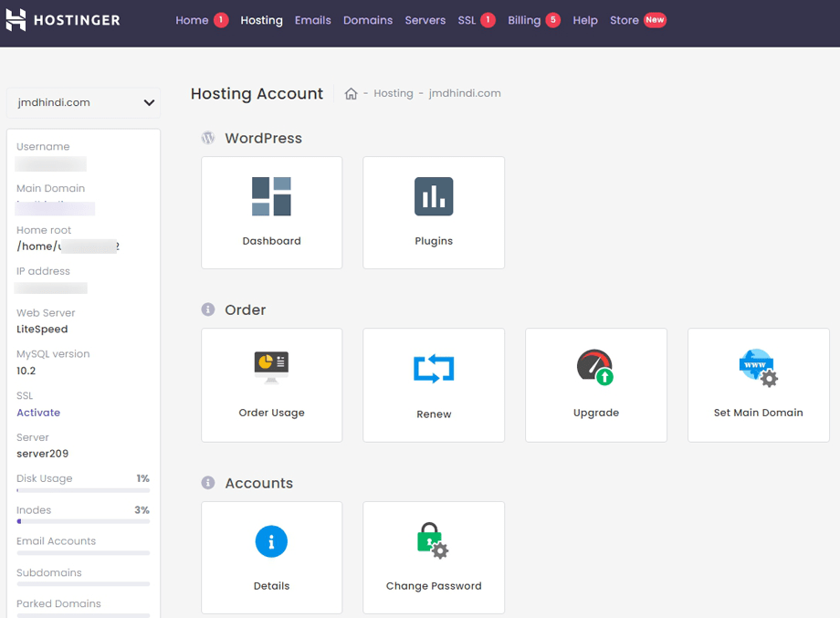Screen dimensions: 840x618
Task: Click the Renew arrows icon
Action: coord(434,369)
